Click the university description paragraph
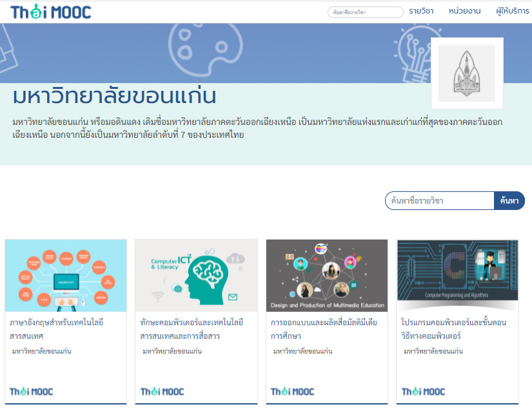This screenshot has height=409, width=532. pos(257,128)
